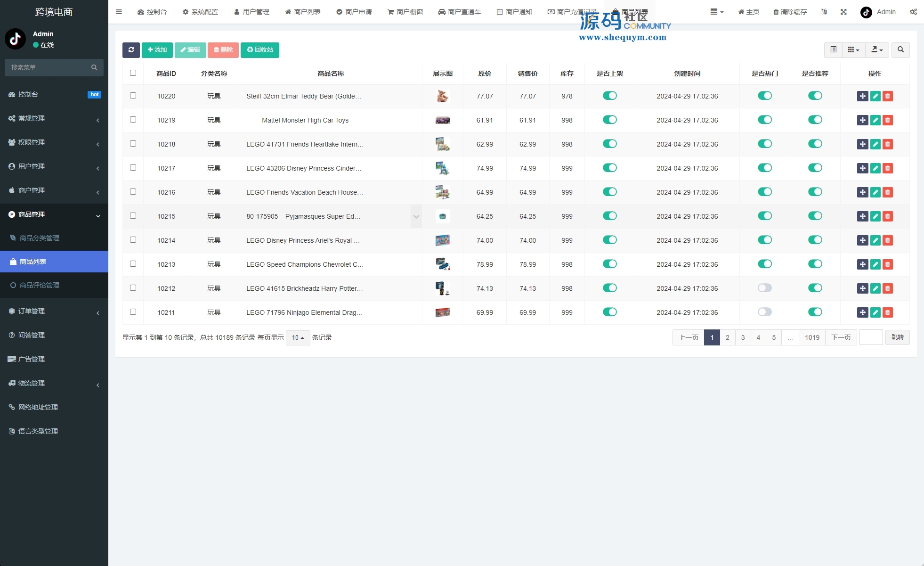The width and height of the screenshot is (924, 566).
Task: Open the settings gears icon at top right
Action: [x=913, y=12]
